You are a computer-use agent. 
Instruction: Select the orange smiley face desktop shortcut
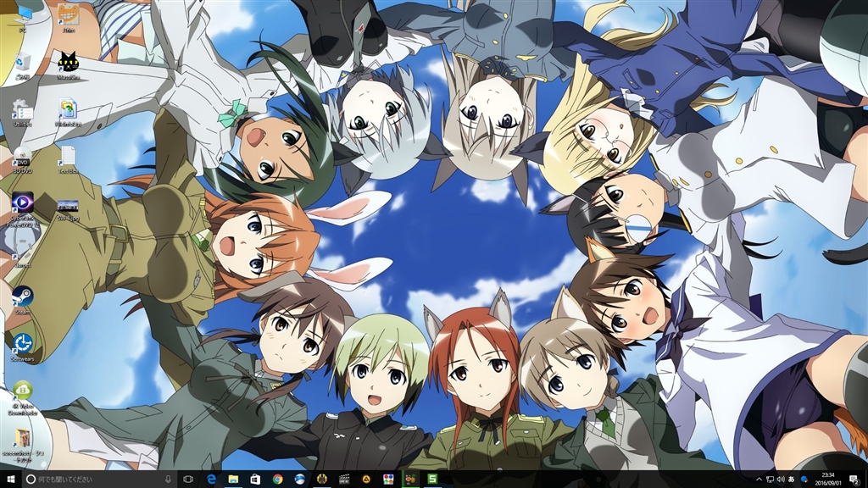68,17
